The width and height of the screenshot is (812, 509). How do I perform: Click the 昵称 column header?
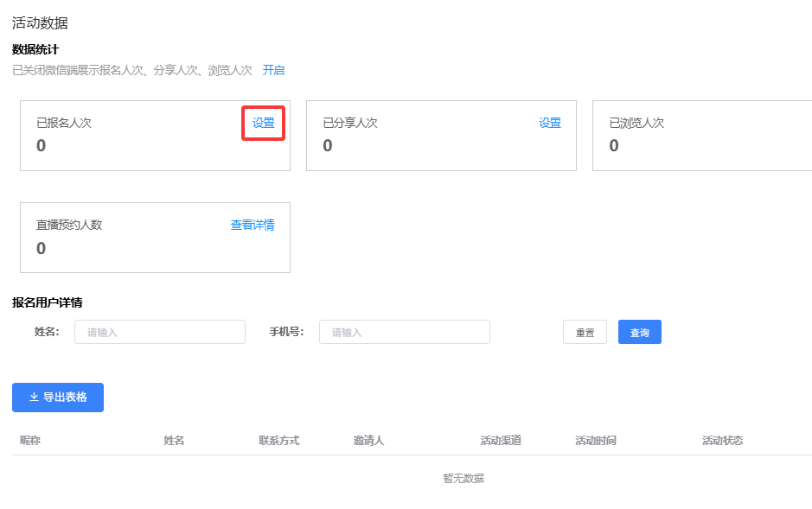coord(30,441)
